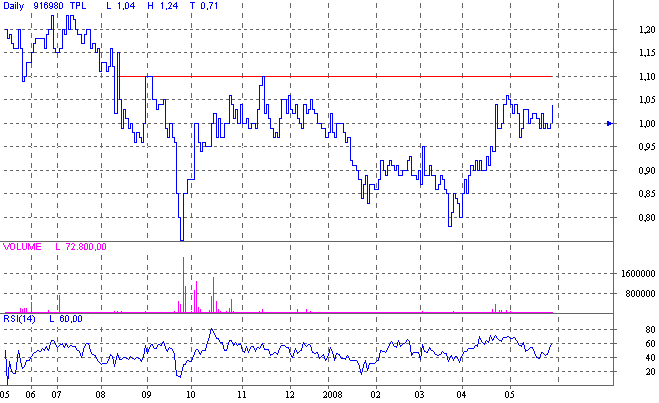Click the '08' month label on time axis
The height and width of the screenshot is (403, 659).
(100, 395)
